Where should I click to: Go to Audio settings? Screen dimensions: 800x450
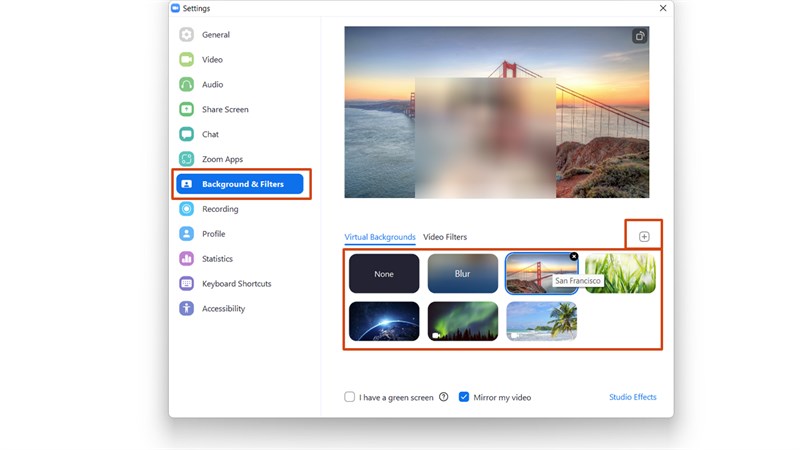pyautogui.click(x=212, y=85)
